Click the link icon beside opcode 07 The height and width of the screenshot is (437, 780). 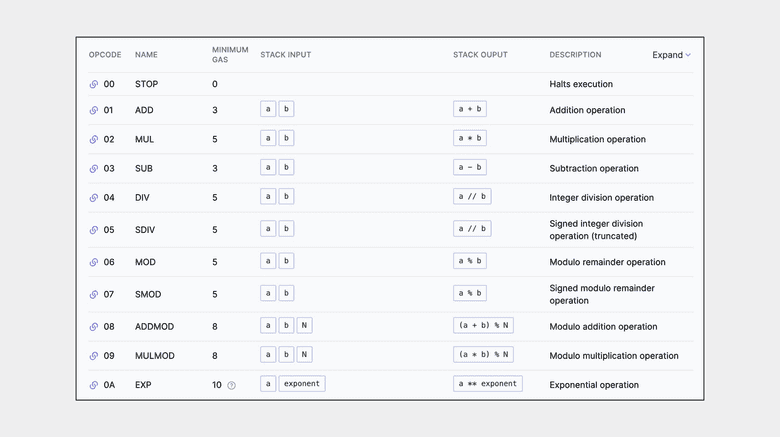point(94,294)
